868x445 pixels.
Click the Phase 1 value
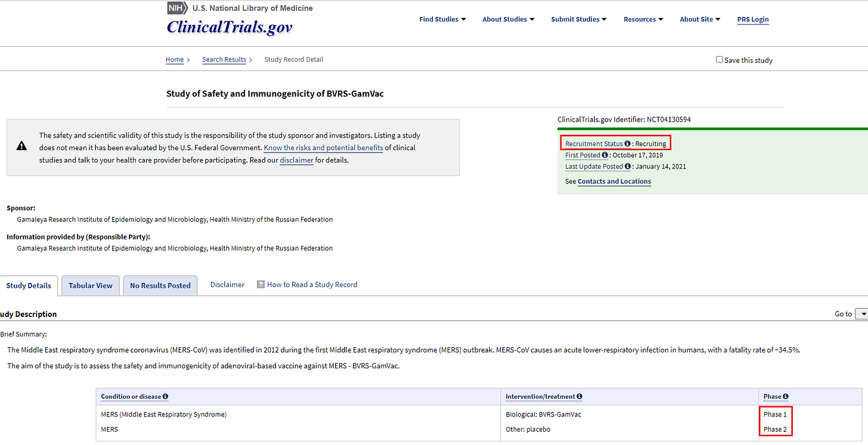click(x=775, y=415)
